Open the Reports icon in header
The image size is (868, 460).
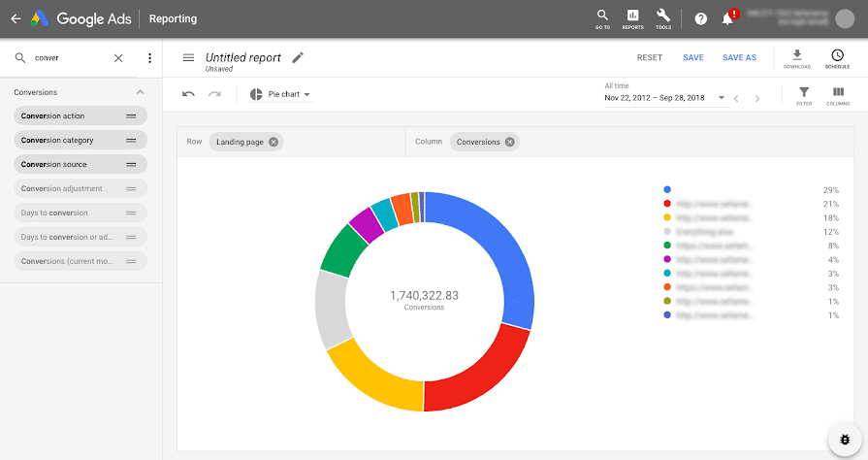632,17
